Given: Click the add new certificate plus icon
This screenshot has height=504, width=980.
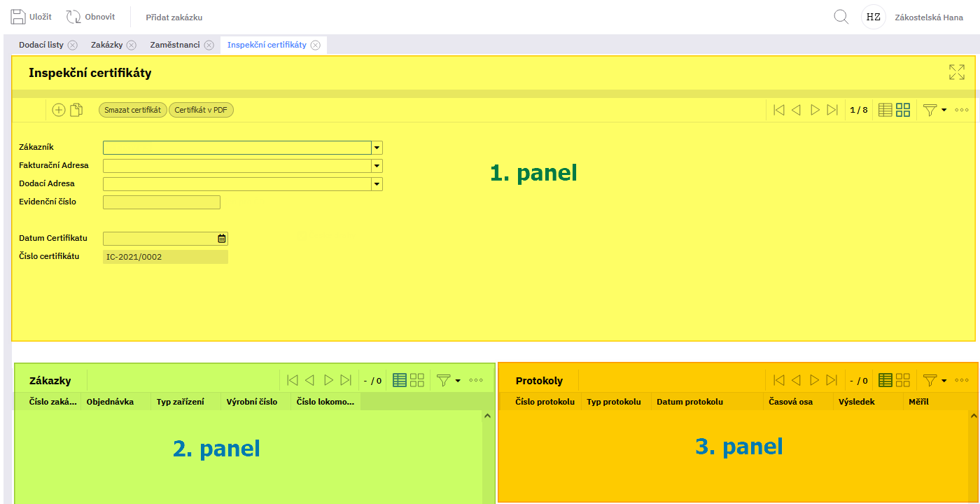Looking at the screenshot, I should click(x=59, y=110).
